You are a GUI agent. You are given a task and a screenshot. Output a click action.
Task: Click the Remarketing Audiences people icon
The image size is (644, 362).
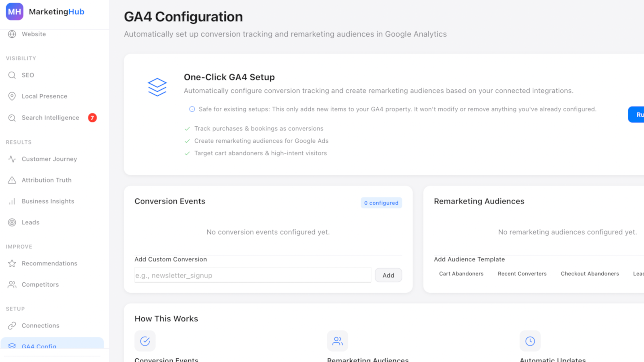coord(337,341)
